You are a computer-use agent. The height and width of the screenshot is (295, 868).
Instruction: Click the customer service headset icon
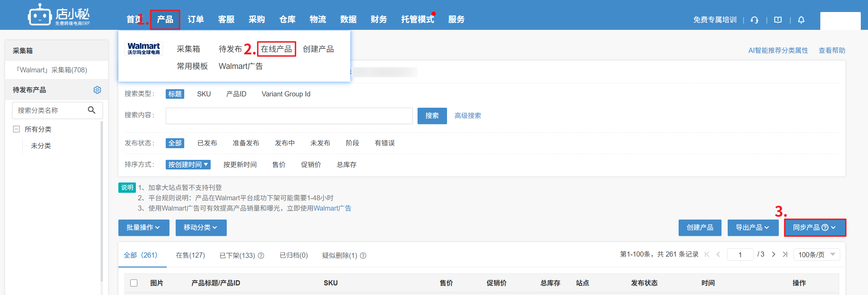[x=754, y=20]
